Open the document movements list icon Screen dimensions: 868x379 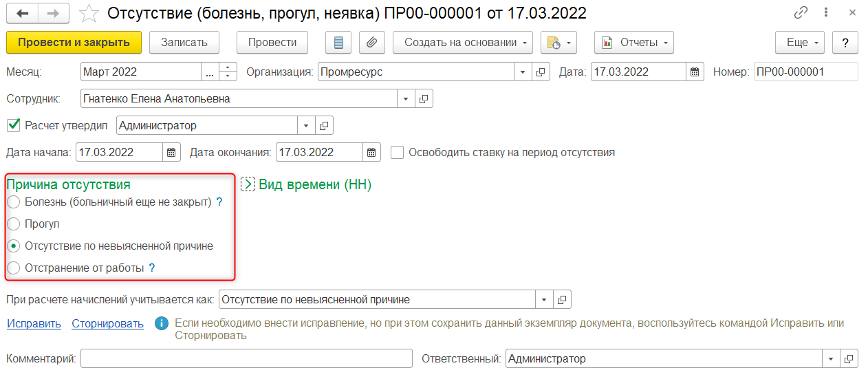[x=338, y=43]
